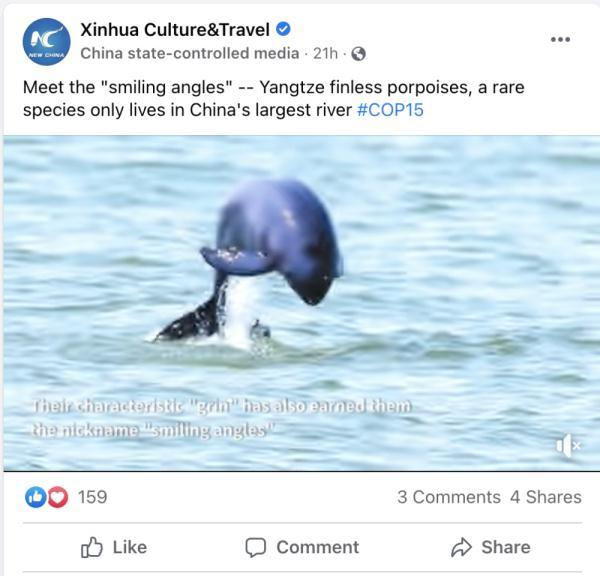Click the arrow icon in Share button
600x576 pixels.
pos(461,547)
